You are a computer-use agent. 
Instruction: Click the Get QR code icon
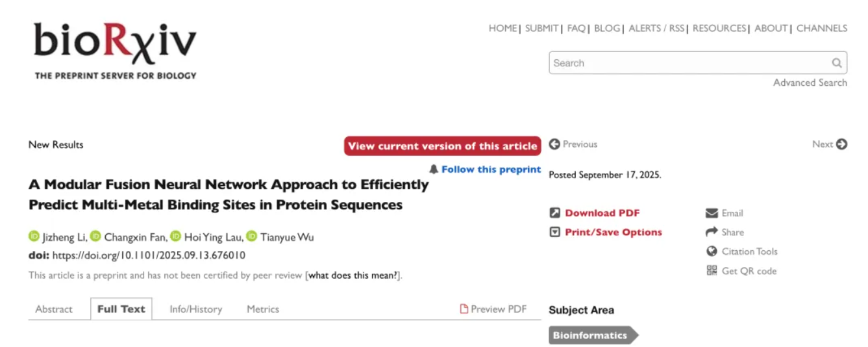[x=712, y=271]
